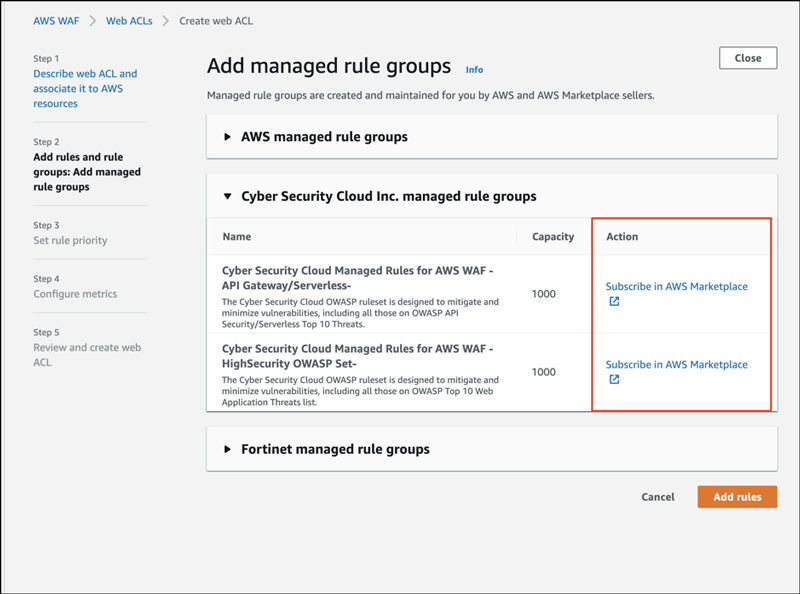Click the disclosure triangle for AWS managed rule groups

tap(226, 136)
